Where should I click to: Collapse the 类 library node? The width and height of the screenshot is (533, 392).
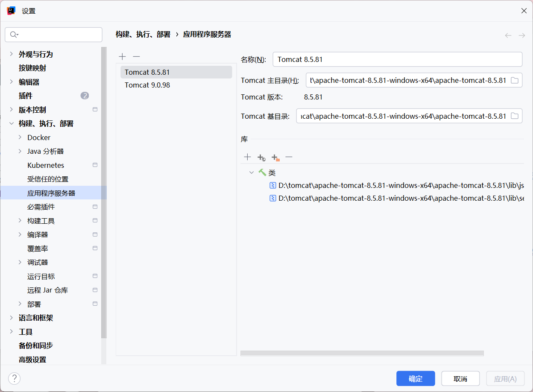coord(252,173)
